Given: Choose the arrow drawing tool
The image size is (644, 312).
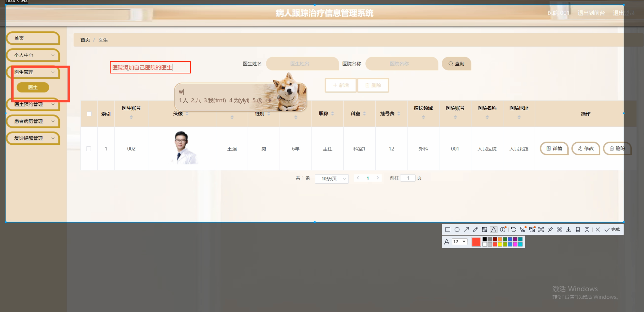Looking at the screenshot, I should point(466,229).
